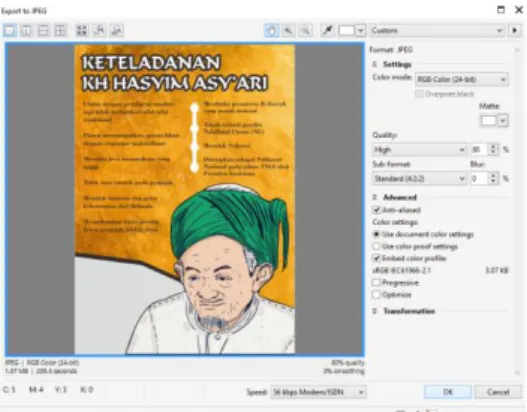Select the Pan hand tool
This screenshot has height=412, width=527.
[x=272, y=31]
